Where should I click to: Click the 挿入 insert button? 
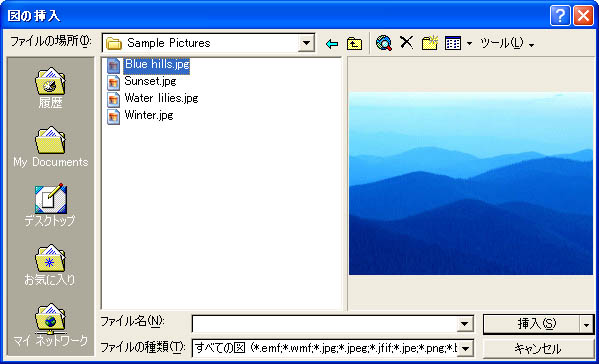532,324
